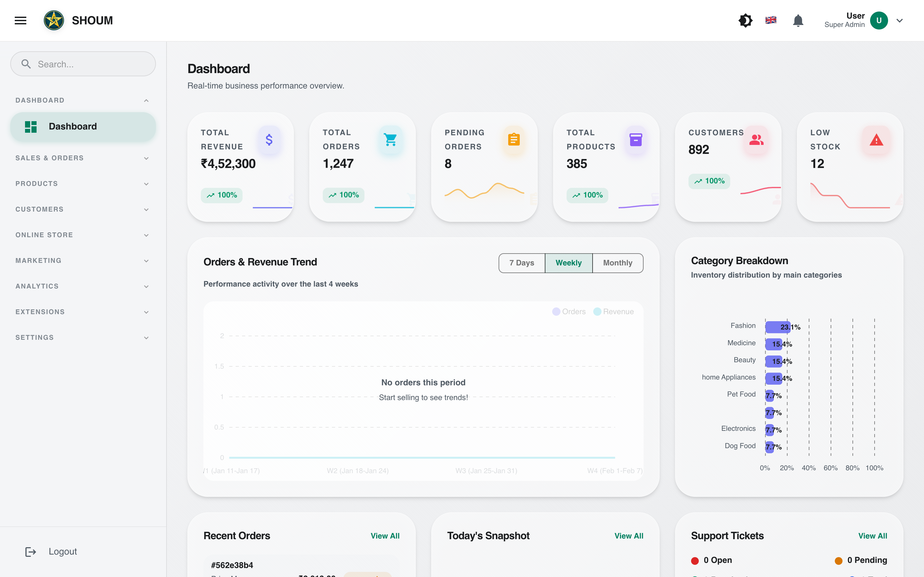
Task: Click inside the sidebar search field
Action: (x=83, y=64)
